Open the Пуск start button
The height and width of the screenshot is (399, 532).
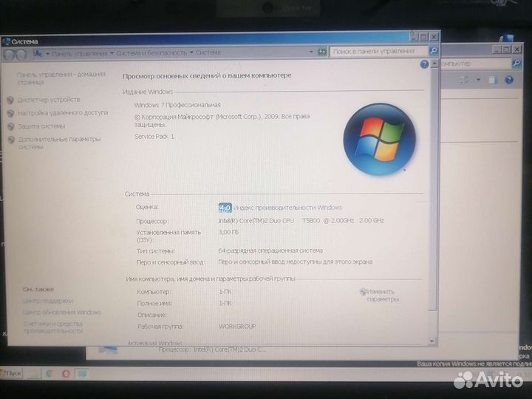click(x=11, y=374)
